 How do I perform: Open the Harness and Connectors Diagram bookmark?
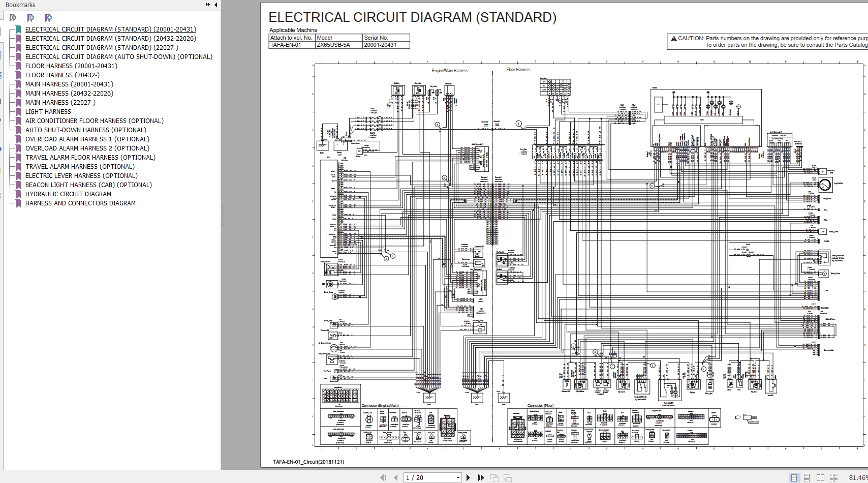[x=81, y=203]
